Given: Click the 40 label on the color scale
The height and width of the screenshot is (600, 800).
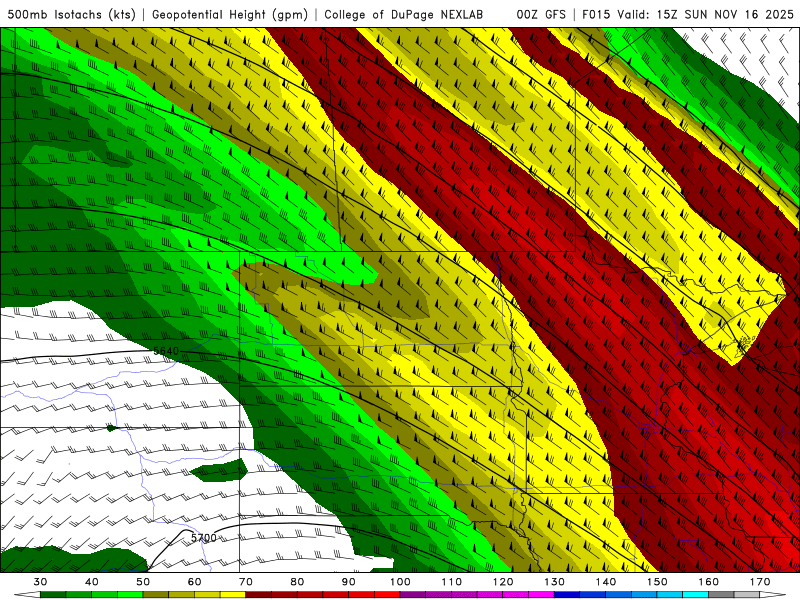Looking at the screenshot, I should 92,582.
